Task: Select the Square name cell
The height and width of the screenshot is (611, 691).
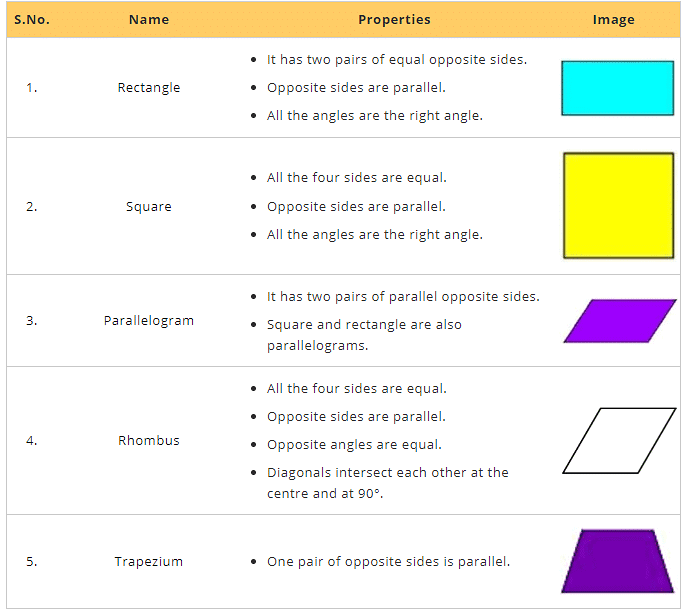Action: tap(149, 207)
